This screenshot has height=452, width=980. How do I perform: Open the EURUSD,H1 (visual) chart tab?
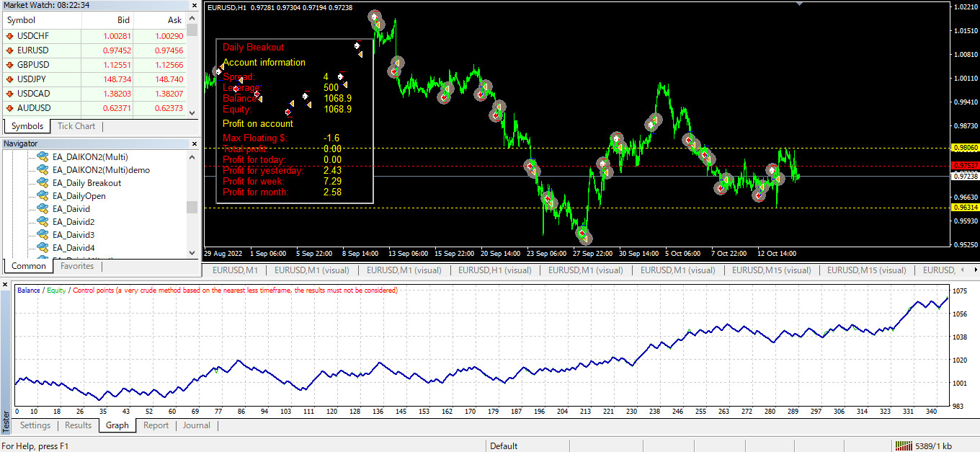click(x=494, y=270)
